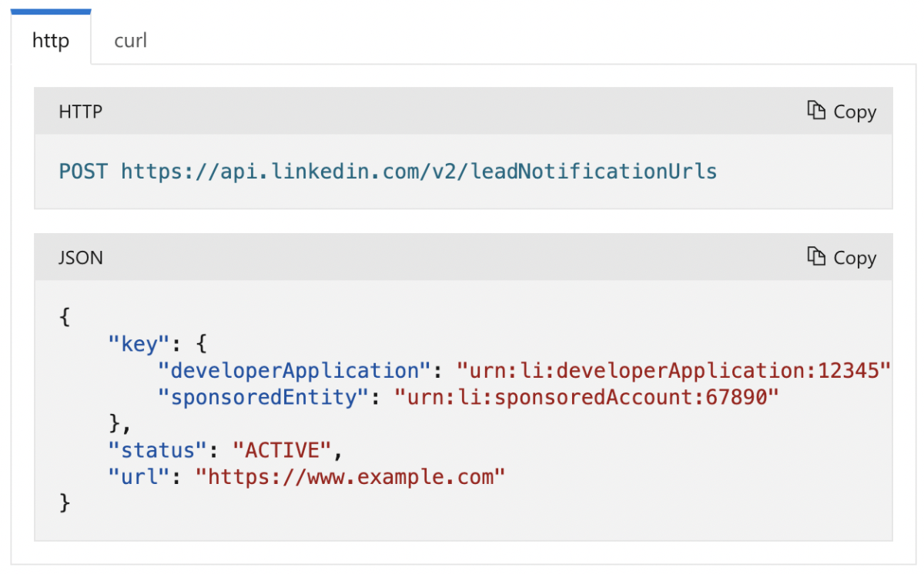Click the closing brace of JSON body
924x574 pixels.
[x=65, y=503]
